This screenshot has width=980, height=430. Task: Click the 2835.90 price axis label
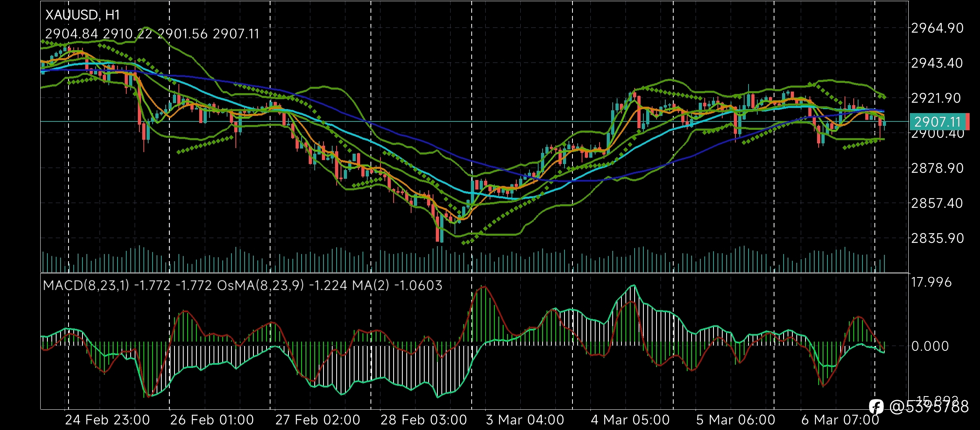937,238
